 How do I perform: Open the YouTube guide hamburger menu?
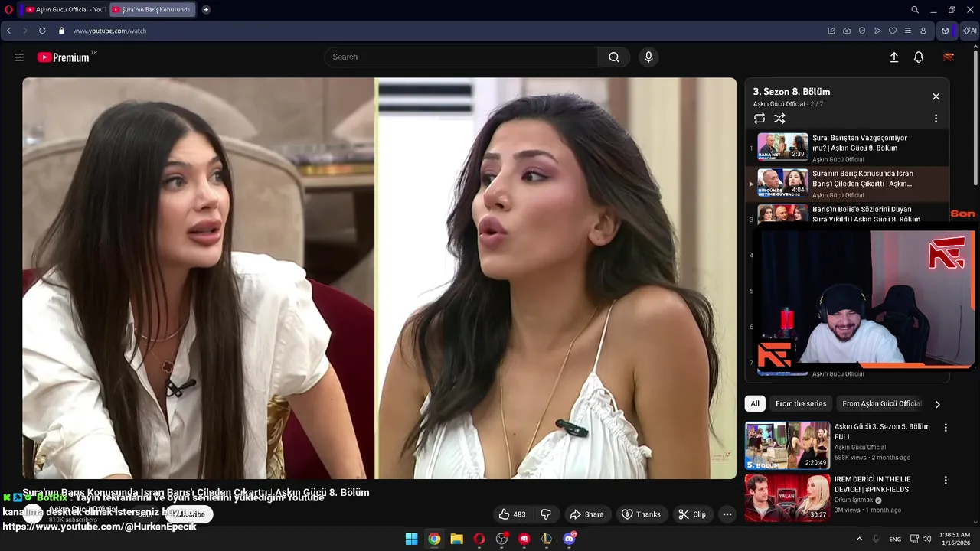(x=19, y=57)
